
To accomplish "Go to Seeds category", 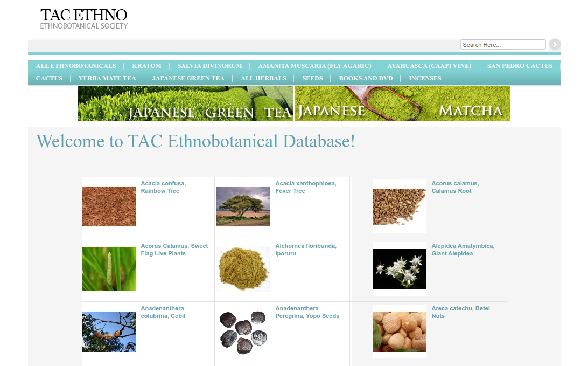I will click(x=312, y=78).
